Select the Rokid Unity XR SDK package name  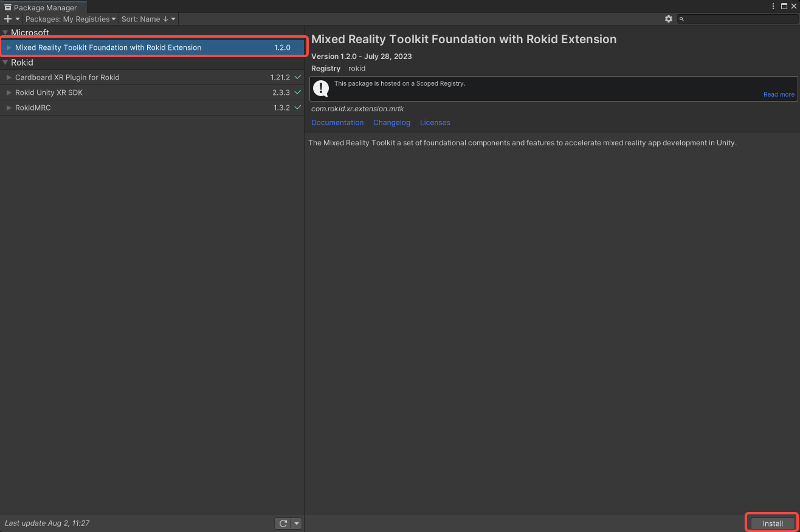click(49, 92)
